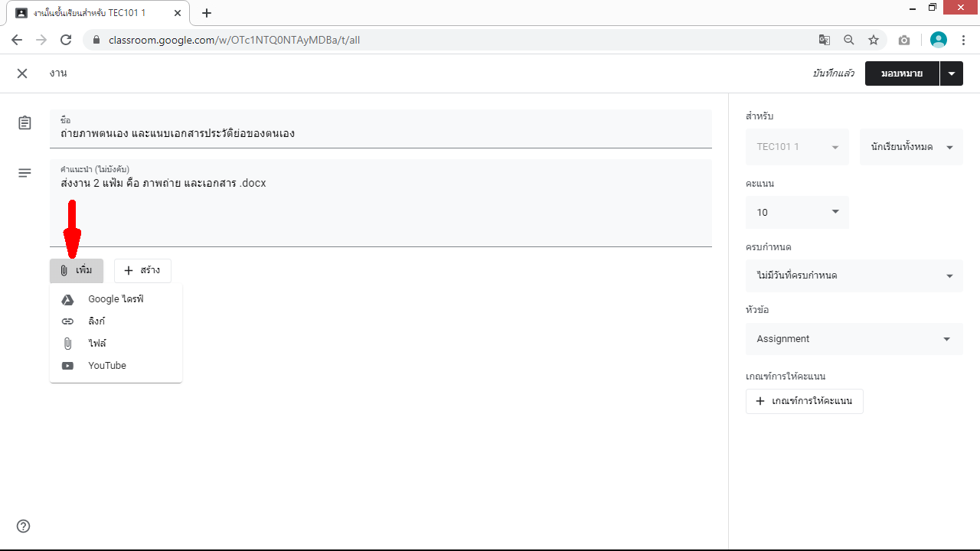Click the Google Translate icon in address bar
This screenshot has width=980, height=551.
pyautogui.click(x=824, y=40)
